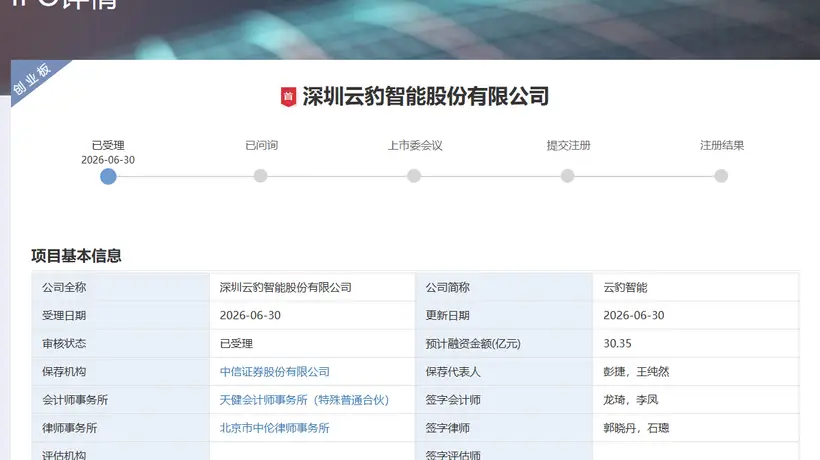Click the 签字会计师 row label

click(x=453, y=400)
